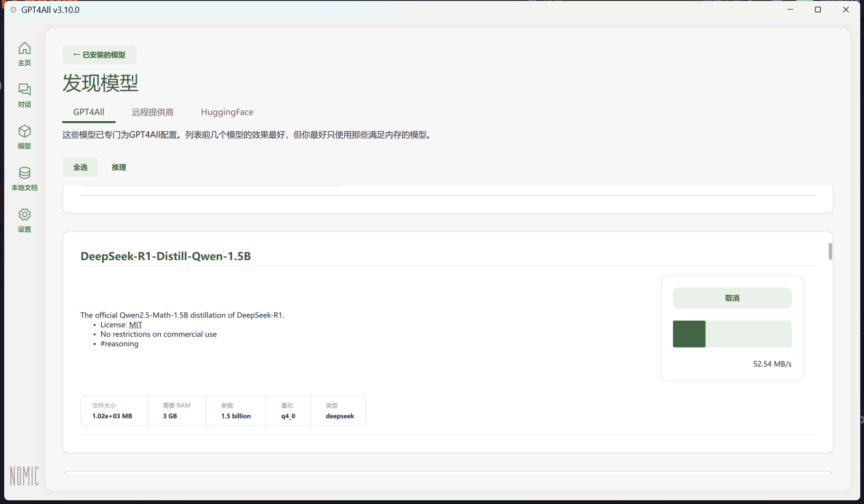The width and height of the screenshot is (864, 504).
Task: Select the 全选 filter
Action: point(80,167)
